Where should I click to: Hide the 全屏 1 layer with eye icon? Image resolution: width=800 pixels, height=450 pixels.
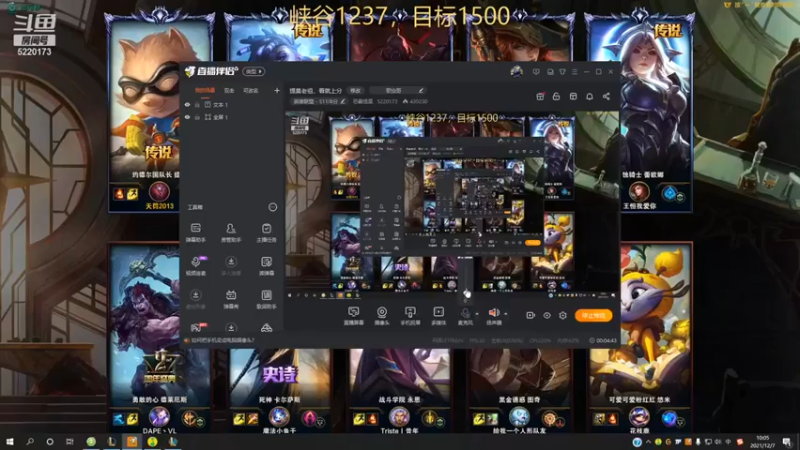(x=187, y=117)
